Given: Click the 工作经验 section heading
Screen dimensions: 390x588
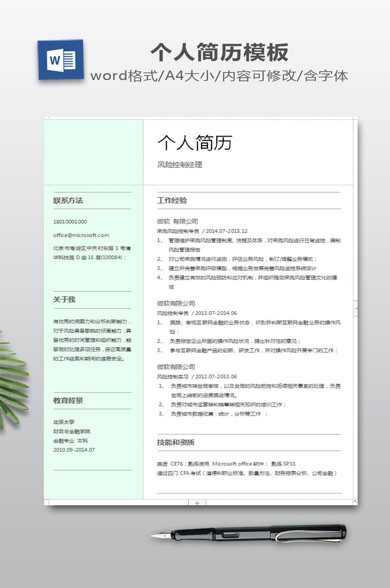Looking at the screenshot, I should pos(172,201).
